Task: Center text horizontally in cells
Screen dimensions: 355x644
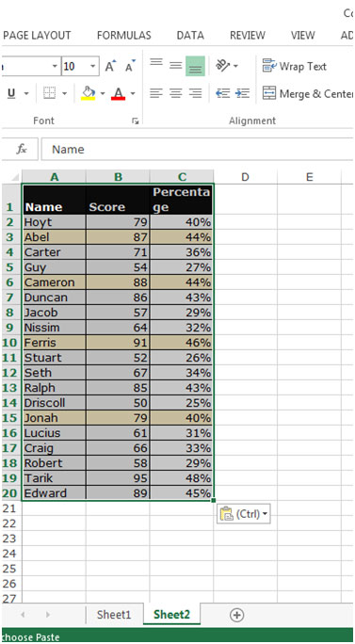Action: 176,93
